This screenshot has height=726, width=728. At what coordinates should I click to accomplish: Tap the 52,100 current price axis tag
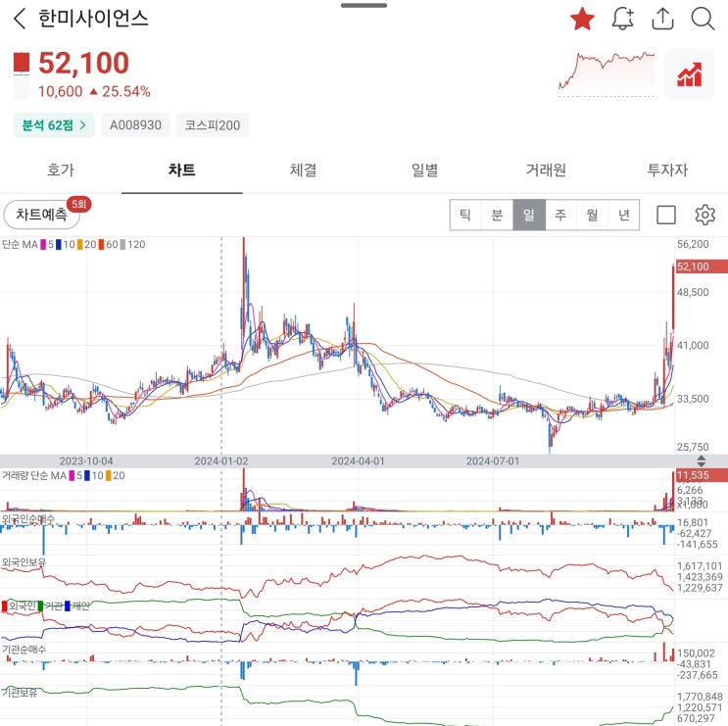coord(702,266)
